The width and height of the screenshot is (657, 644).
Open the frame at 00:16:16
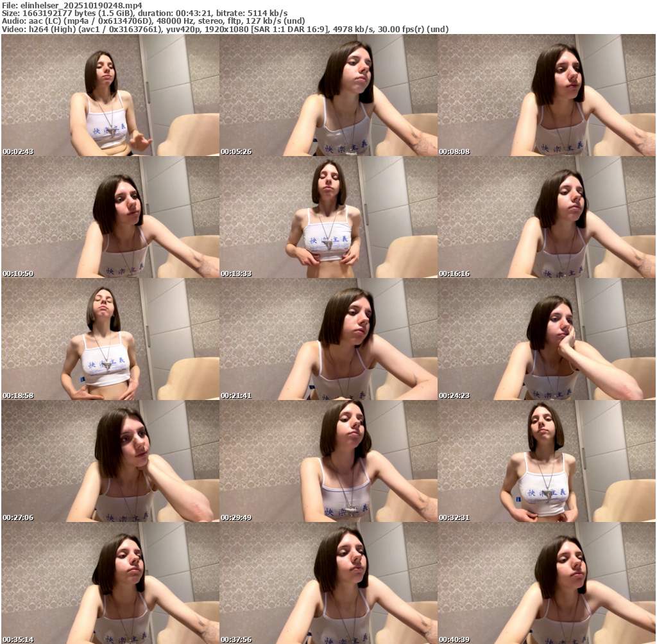(x=547, y=217)
